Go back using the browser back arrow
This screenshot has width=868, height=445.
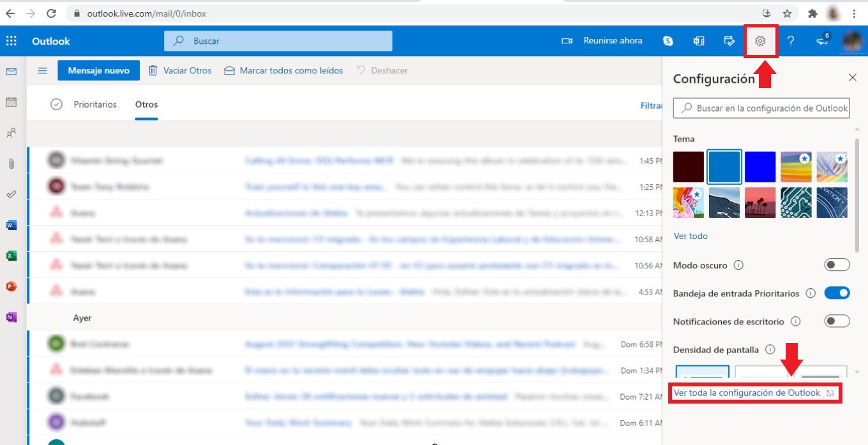tap(10, 13)
